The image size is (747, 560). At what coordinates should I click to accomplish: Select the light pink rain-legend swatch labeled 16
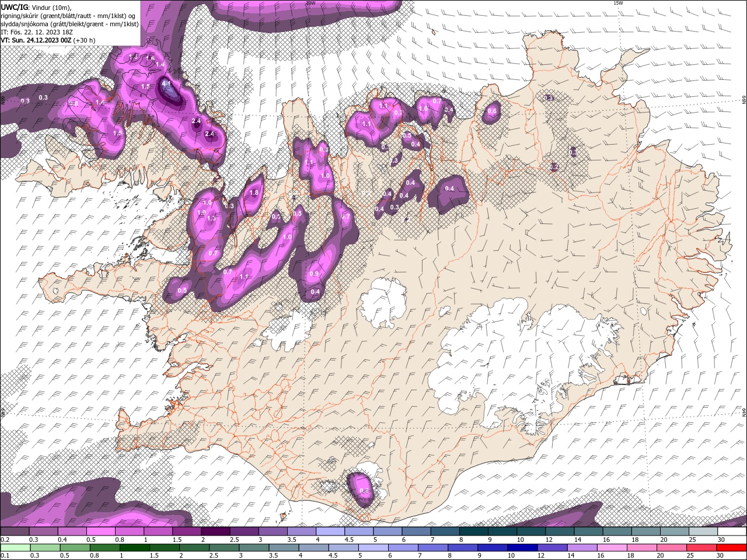pyautogui.click(x=612, y=548)
